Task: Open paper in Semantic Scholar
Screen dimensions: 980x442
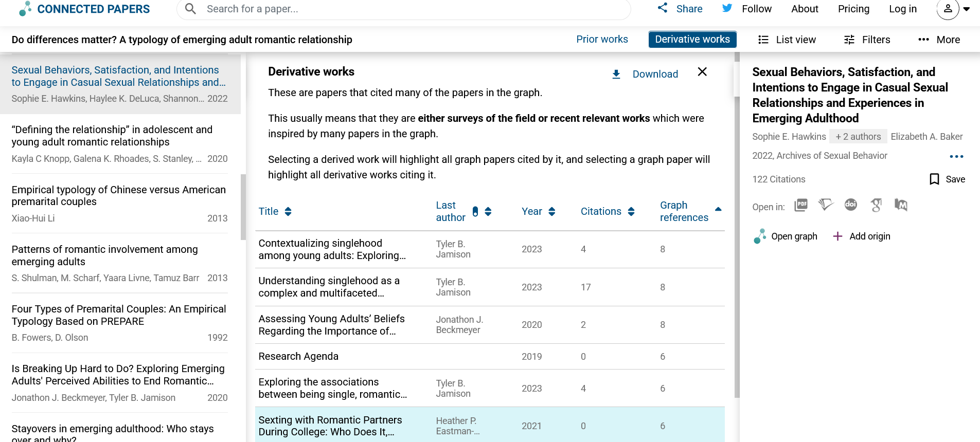Action: (826, 205)
